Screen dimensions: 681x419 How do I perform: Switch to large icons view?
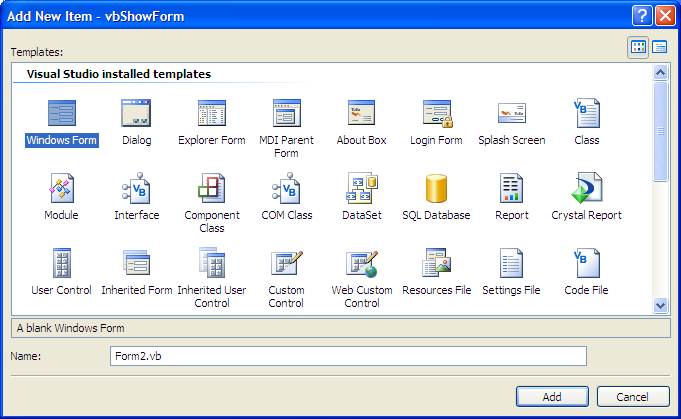[638, 47]
